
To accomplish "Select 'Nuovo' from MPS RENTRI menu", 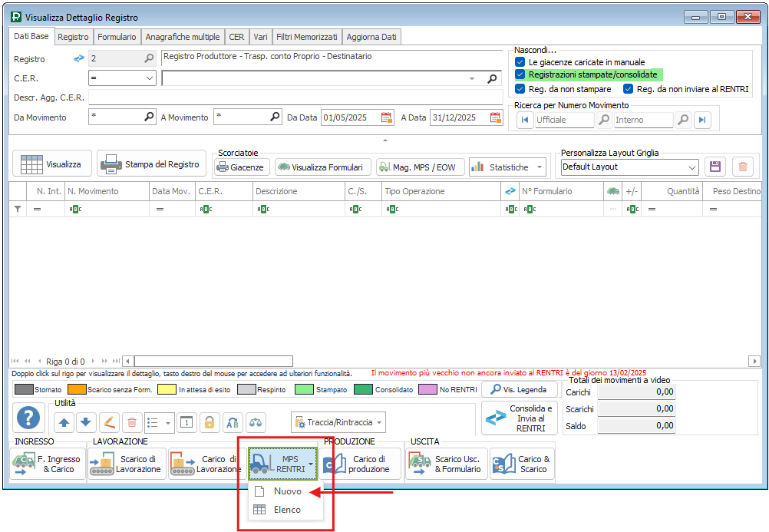I will pos(287,491).
